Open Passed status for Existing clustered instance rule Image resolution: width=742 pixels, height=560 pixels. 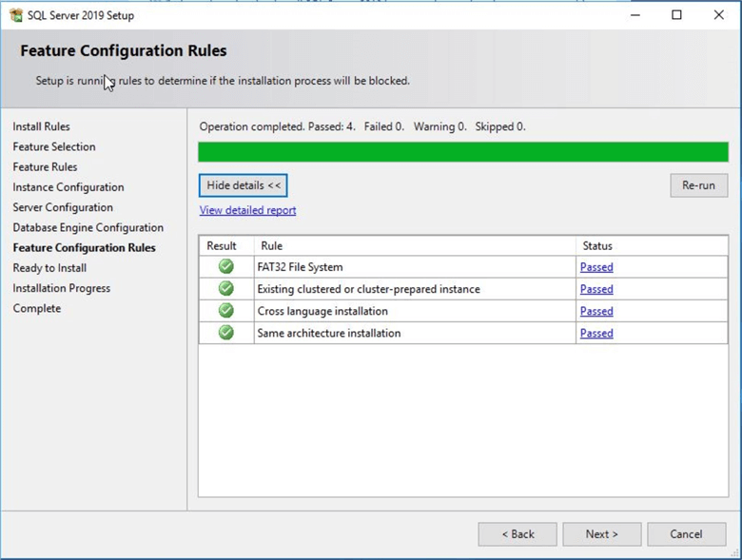tap(596, 289)
